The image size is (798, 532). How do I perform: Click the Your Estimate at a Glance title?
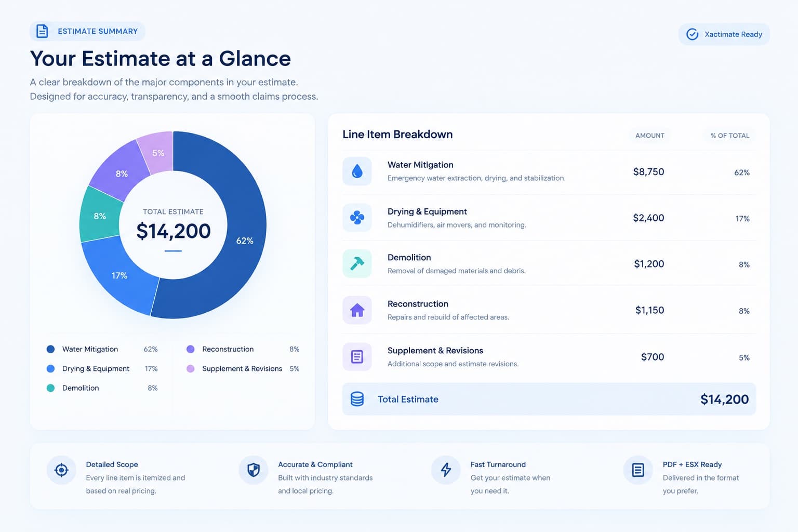pyautogui.click(x=161, y=59)
